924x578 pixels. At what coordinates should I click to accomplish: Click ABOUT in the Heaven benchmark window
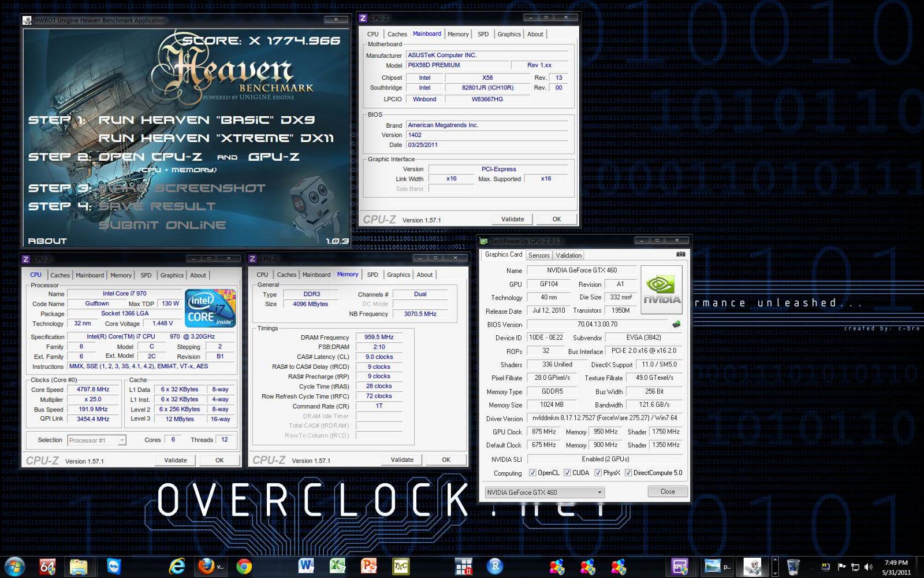point(47,240)
